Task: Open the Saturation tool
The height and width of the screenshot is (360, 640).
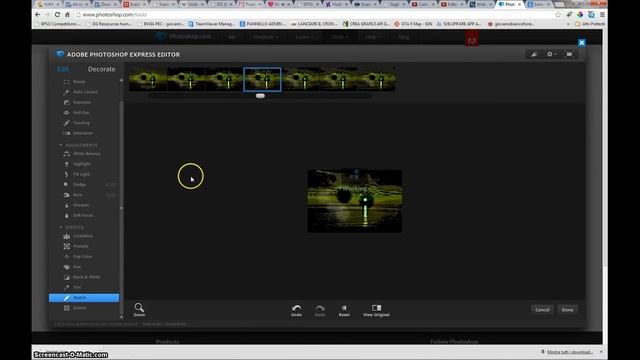Action: coord(78,133)
